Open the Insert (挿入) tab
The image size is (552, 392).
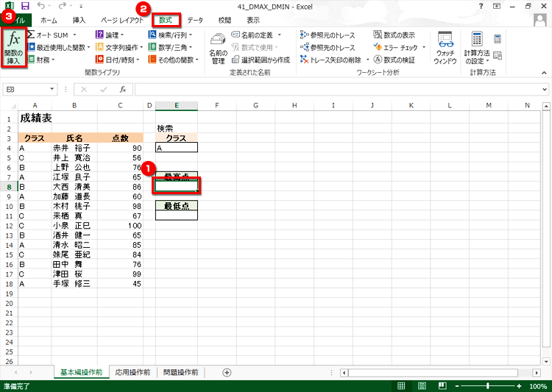79,20
